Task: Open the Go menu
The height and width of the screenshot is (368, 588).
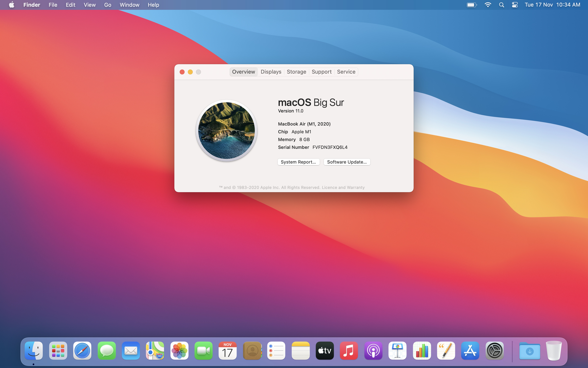Action: (x=108, y=5)
